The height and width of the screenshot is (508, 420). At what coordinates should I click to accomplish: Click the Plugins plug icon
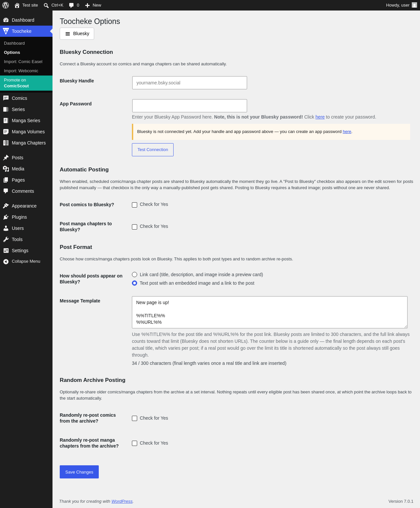(6, 217)
